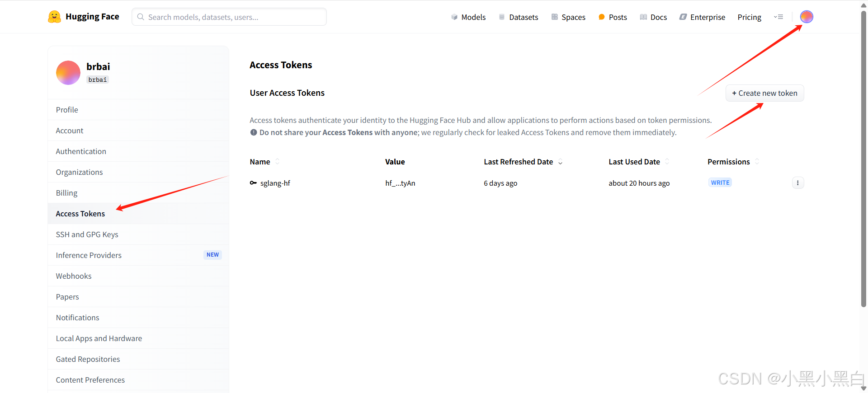Click the Hugging Face logo icon
The image size is (868, 393).
point(54,17)
